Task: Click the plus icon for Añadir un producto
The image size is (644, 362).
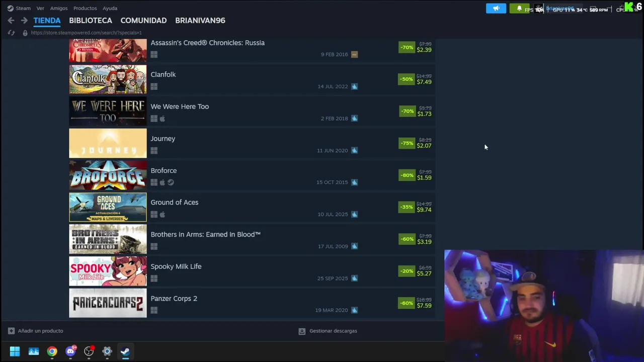Action: pyautogui.click(x=11, y=331)
